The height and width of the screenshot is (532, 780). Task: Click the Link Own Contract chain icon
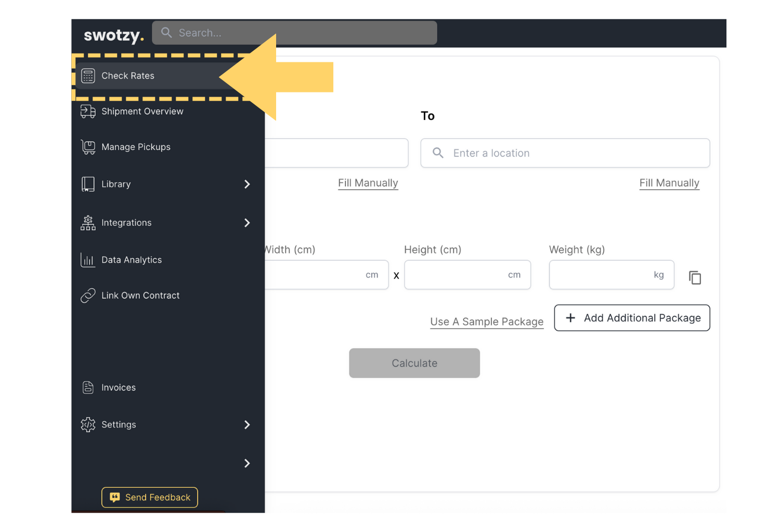pos(88,296)
